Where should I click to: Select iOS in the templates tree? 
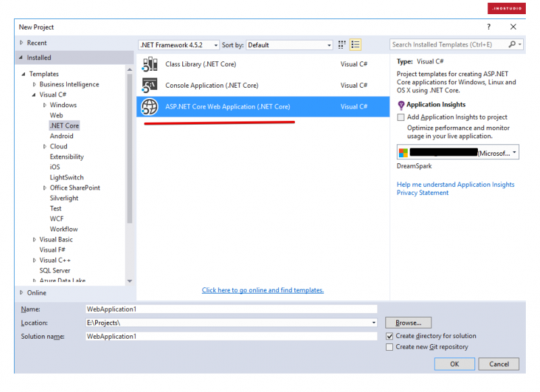coord(55,167)
